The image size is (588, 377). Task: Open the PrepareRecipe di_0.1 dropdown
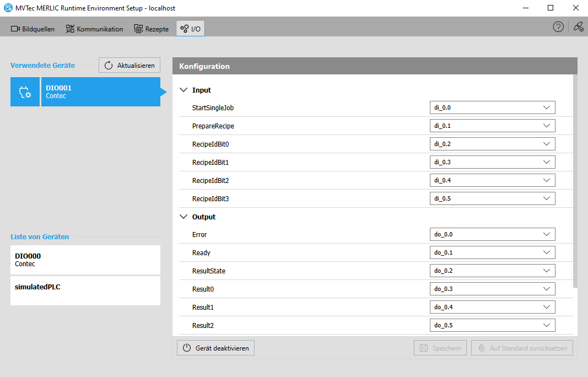pyautogui.click(x=492, y=126)
